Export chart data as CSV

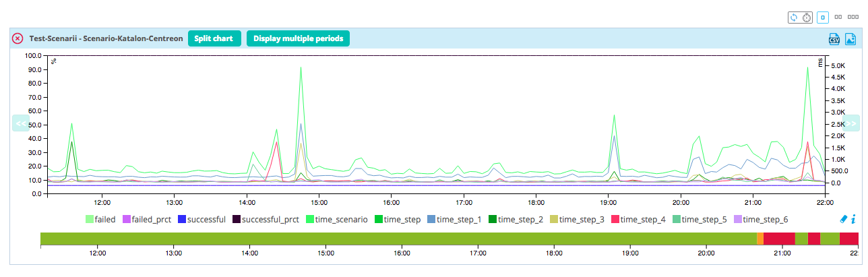[834, 39]
